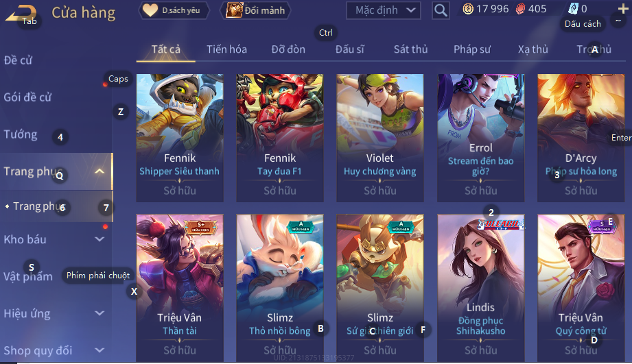
Task: Select the Sát thủ filter tab
Action: pyautogui.click(x=410, y=49)
